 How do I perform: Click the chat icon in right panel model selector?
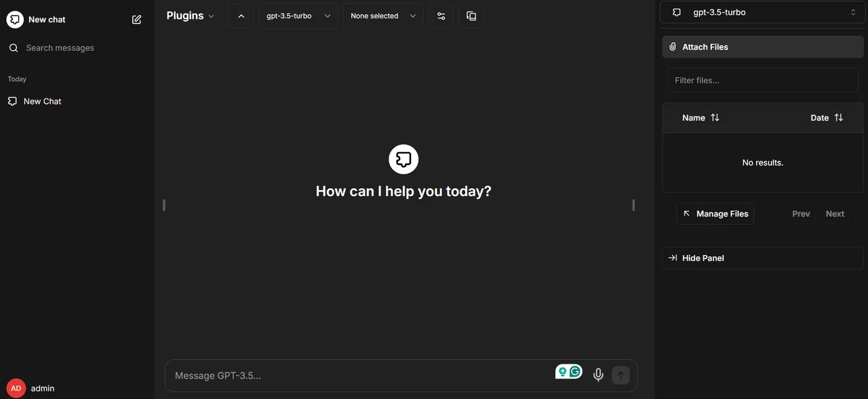pyautogui.click(x=676, y=12)
